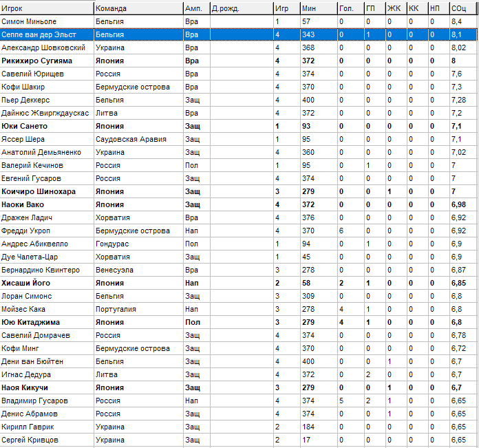
Task: Select player Кирилл Гаврик
Action: point(28,427)
